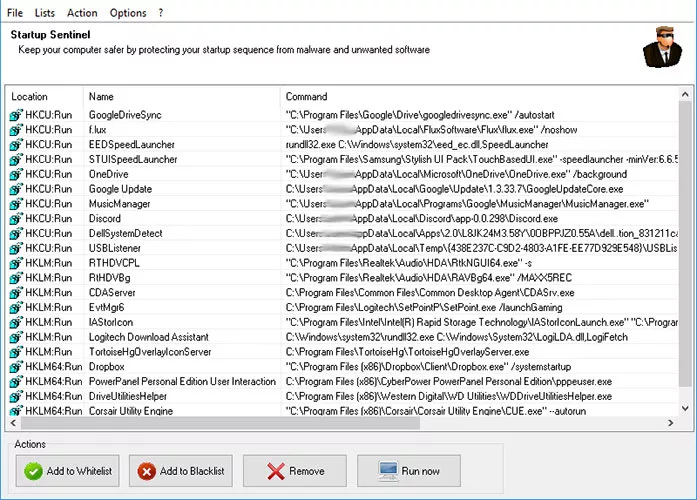Click the f.lux row icon
This screenshot has height=500, width=697.
click(x=16, y=130)
